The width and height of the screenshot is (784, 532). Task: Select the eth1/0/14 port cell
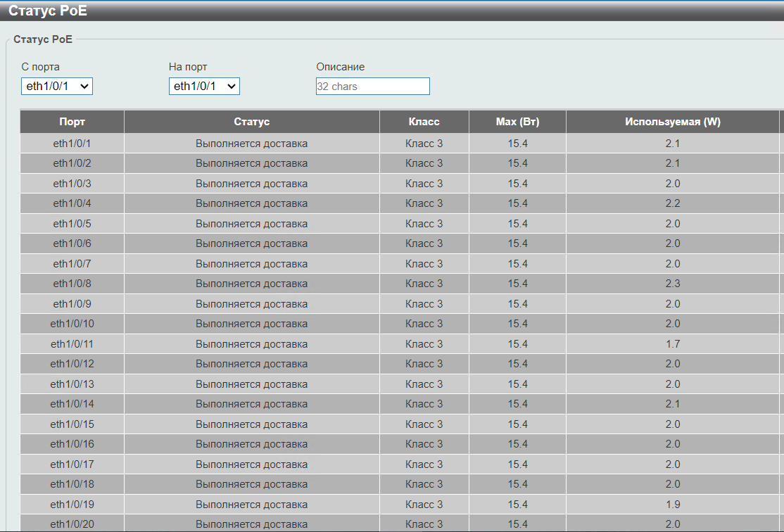tap(72, 404)
